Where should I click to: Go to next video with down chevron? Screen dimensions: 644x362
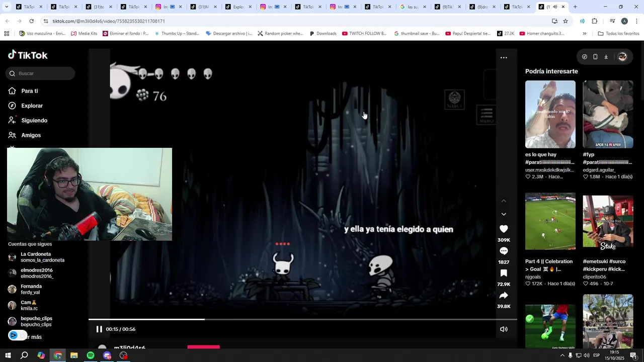click(504, 214)
